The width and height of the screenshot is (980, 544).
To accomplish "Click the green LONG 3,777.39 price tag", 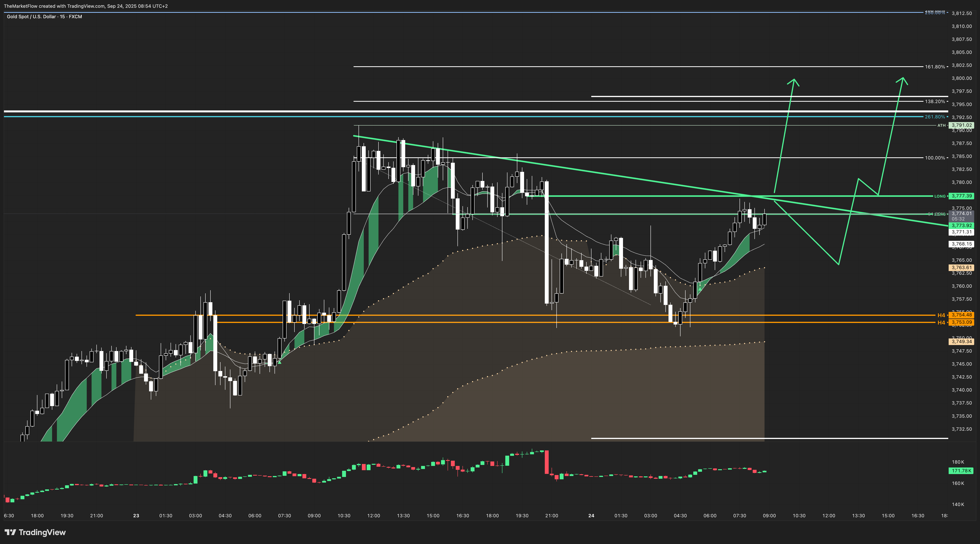I will coord(961,196).
